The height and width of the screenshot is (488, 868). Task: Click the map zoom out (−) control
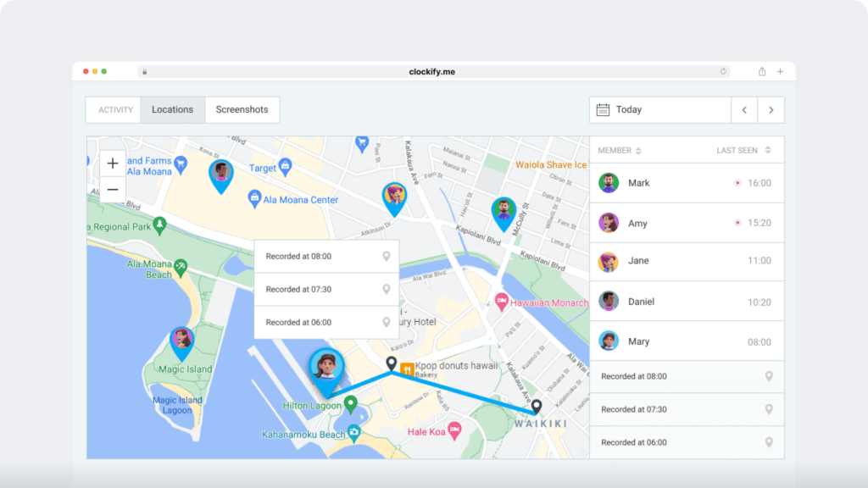(112, 189)
